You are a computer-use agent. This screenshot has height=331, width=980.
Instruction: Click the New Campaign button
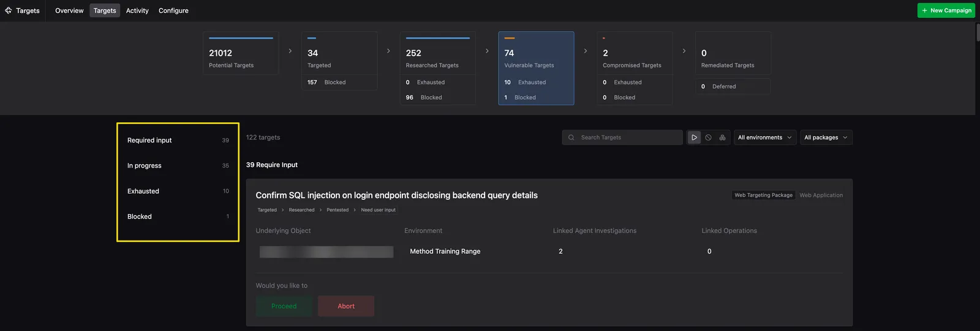tap(946, 10)
